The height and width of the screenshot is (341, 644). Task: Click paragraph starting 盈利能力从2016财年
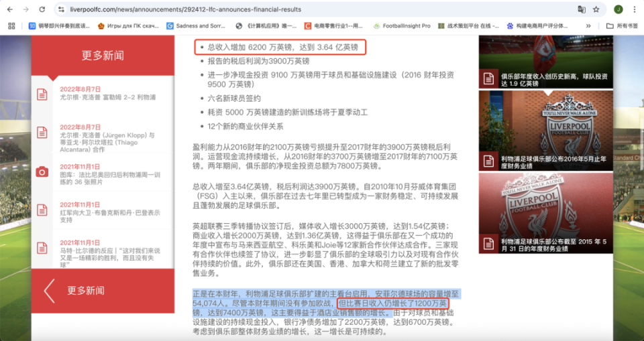coord(325,156)
